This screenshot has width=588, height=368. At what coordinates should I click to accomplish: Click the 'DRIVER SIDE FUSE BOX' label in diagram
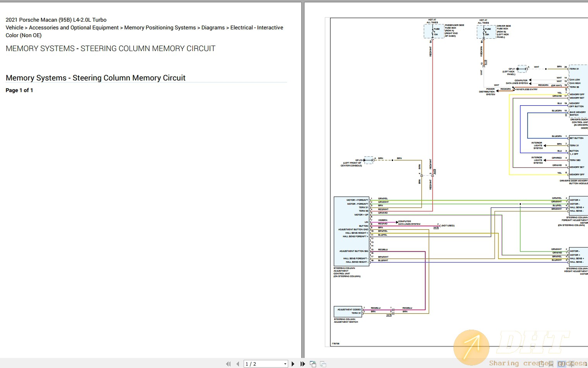(x=504, y=27)
